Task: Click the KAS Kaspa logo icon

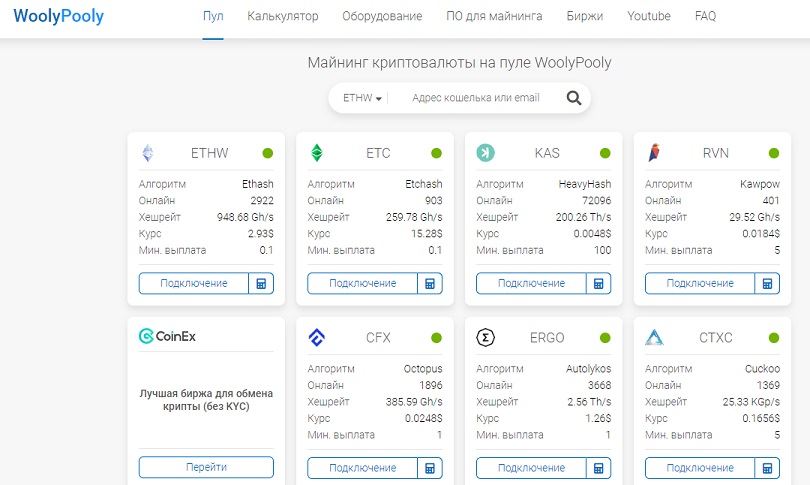Action: pyautogui.click(x=485, y=153)
